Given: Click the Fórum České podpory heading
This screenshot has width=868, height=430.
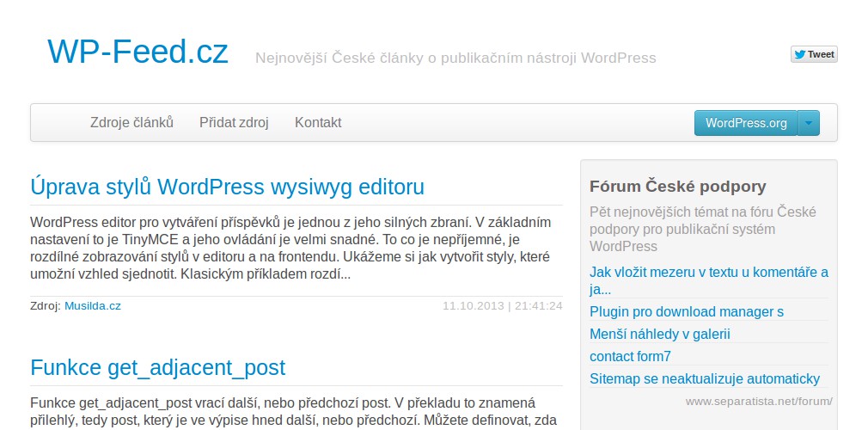Looking at the screenshot, I should (x=678, y=187).
